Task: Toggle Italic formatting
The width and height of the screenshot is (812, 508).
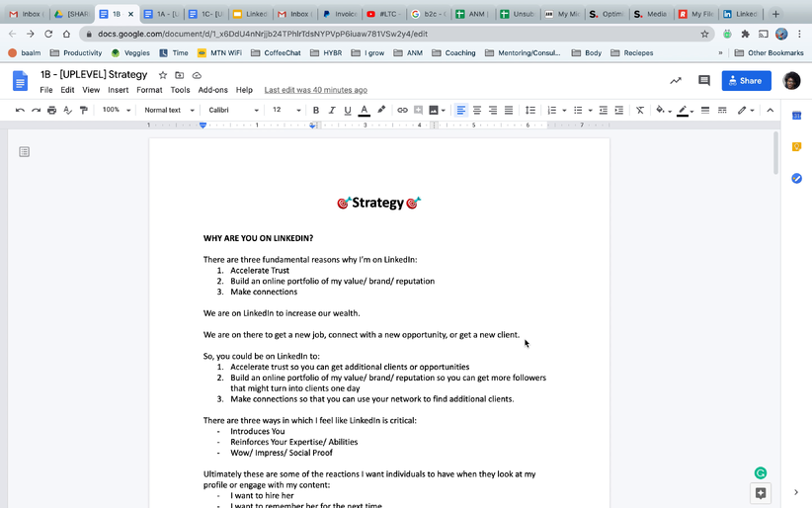Action: pyautogui.click(x=332, y=110)
